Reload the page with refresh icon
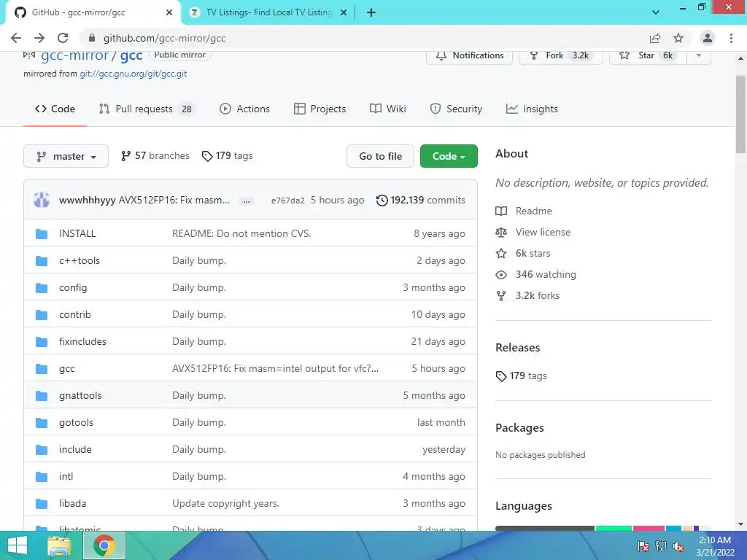 (x=63, y=38)
